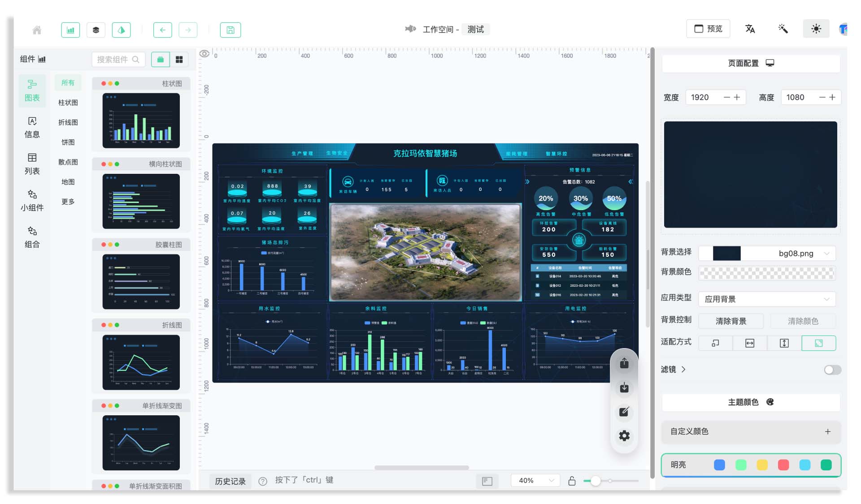This screenshot has height=504, width=861.
Task: Pick the 柱状图 chart thumbnail
Action: coord(141,121)
